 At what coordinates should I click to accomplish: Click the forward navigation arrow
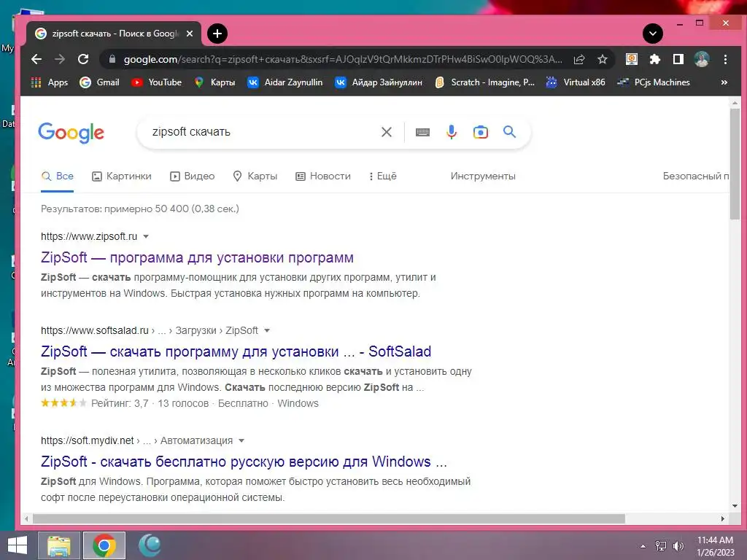pyautogui.click(x=60, y=59)
